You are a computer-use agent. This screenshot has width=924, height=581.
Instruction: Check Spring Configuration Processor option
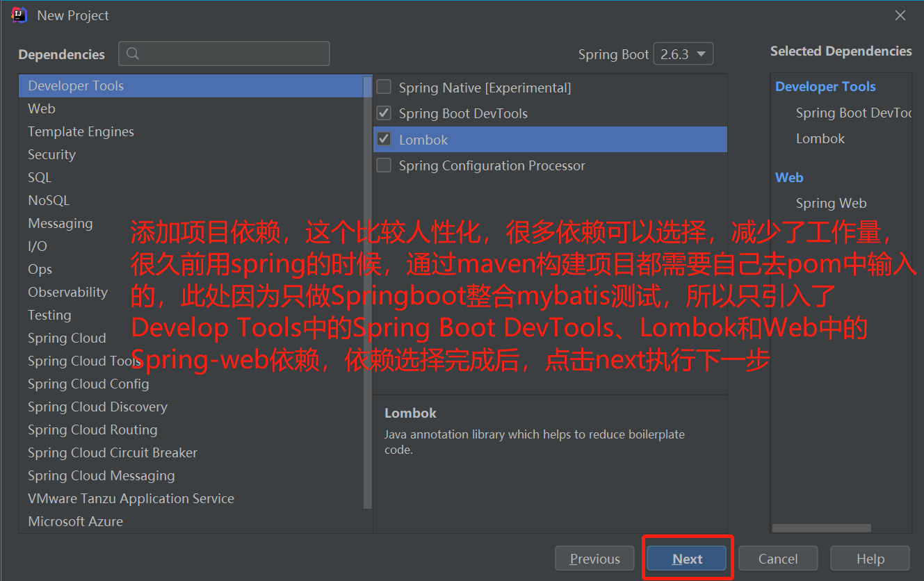pos(384,165)
